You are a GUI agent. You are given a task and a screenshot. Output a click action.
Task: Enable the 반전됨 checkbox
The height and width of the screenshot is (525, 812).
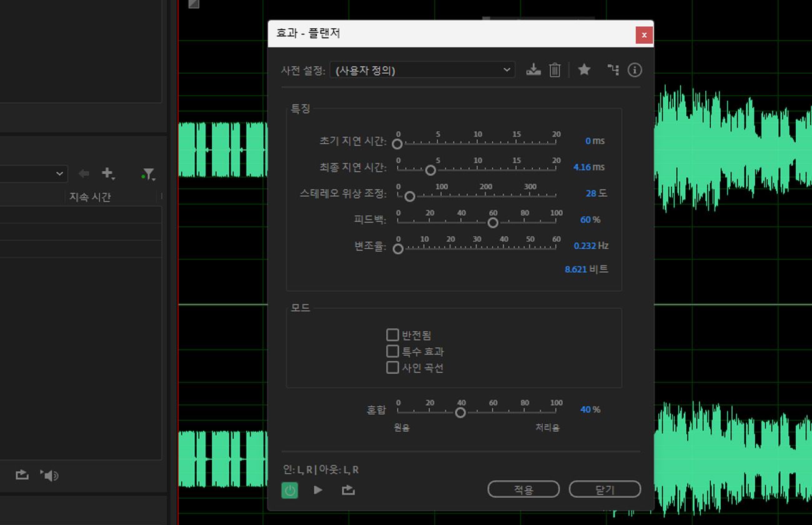392,334
